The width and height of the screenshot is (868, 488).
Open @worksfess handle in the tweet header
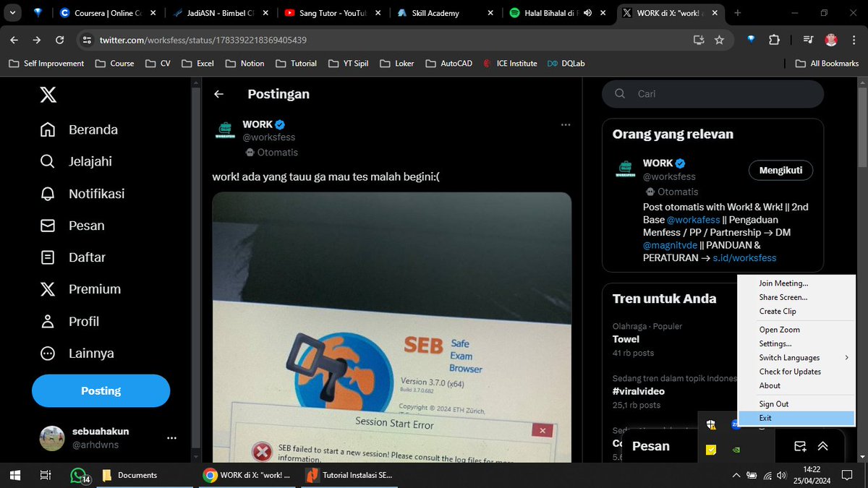tap(269, 137)
